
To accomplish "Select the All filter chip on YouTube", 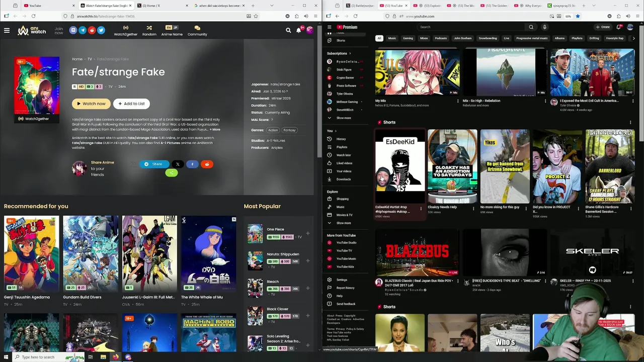I will tap(379, 38).
